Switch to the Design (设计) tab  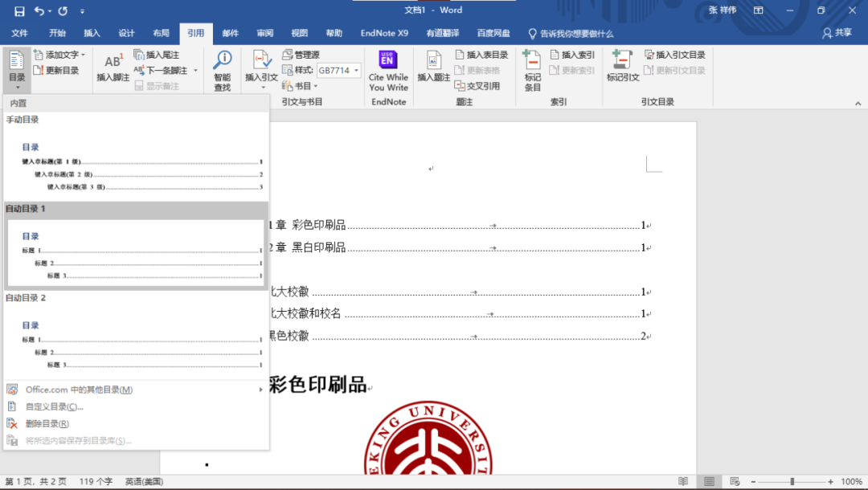(126, 33)
